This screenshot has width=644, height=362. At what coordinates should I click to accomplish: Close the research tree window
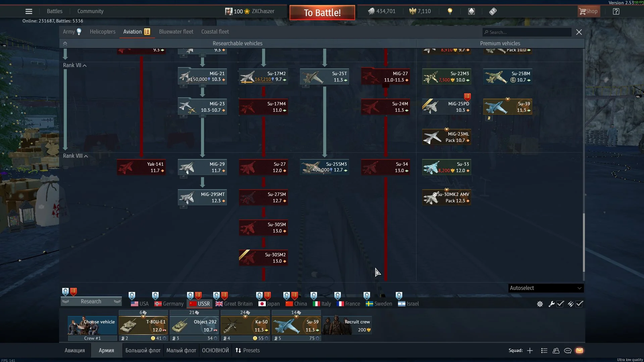[579, 32]
